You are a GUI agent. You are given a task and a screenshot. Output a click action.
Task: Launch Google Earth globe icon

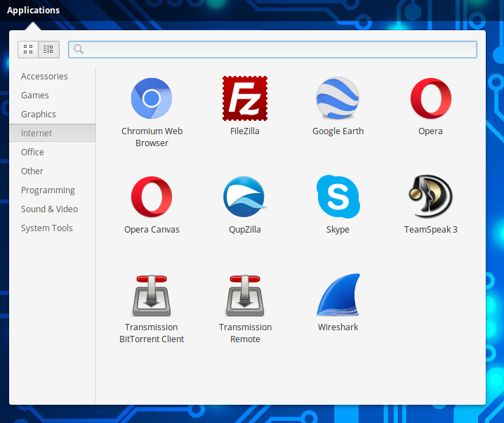tap(338, 98)
